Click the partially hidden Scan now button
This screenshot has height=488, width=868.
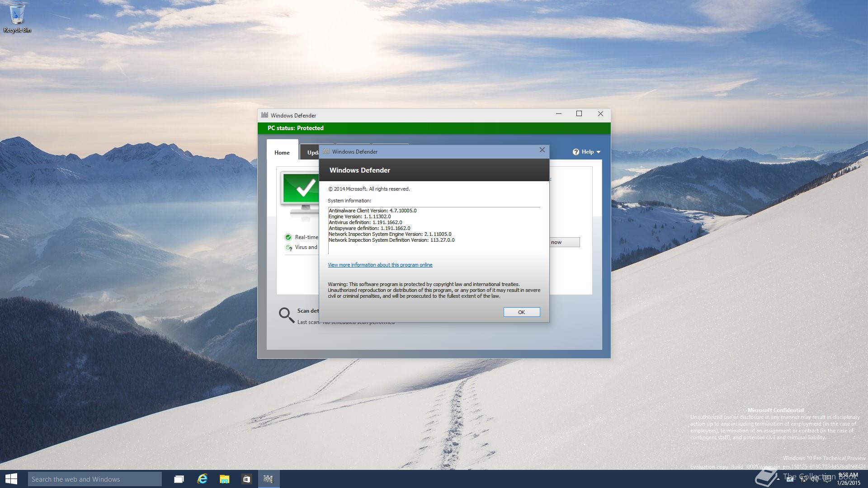[x=565, y=242]
